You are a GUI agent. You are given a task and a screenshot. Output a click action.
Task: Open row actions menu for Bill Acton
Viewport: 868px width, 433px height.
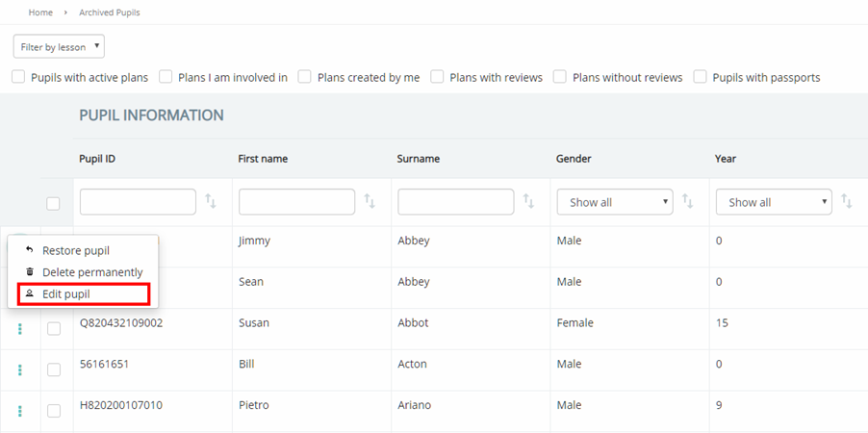20,369
